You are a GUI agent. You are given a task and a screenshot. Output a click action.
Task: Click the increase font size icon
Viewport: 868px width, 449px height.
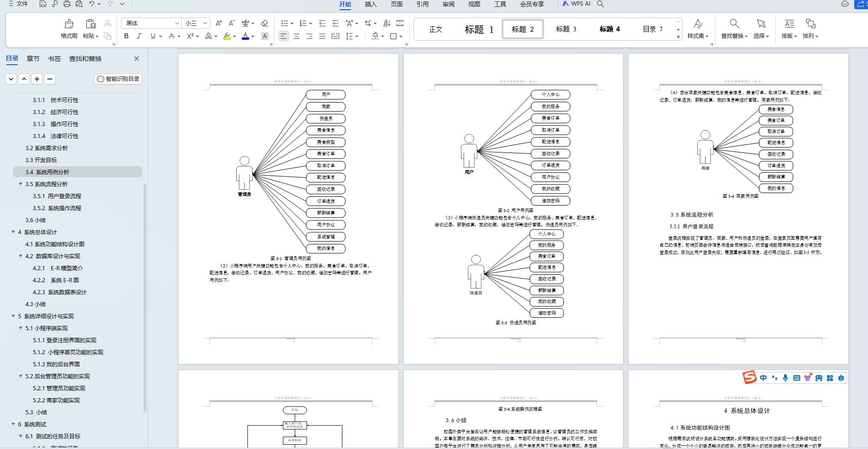coord(219,23)
